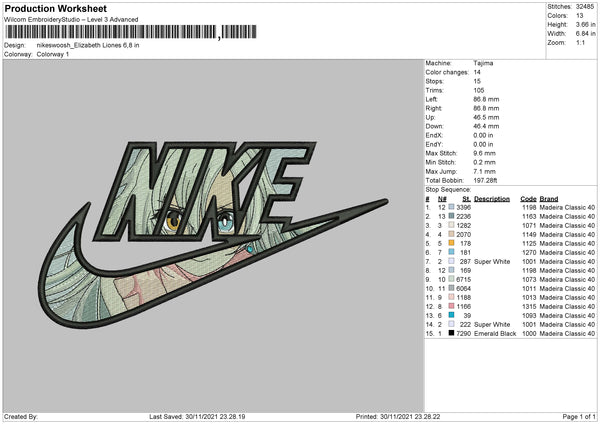Click thread code '1093' in row 13

[529, 315]
